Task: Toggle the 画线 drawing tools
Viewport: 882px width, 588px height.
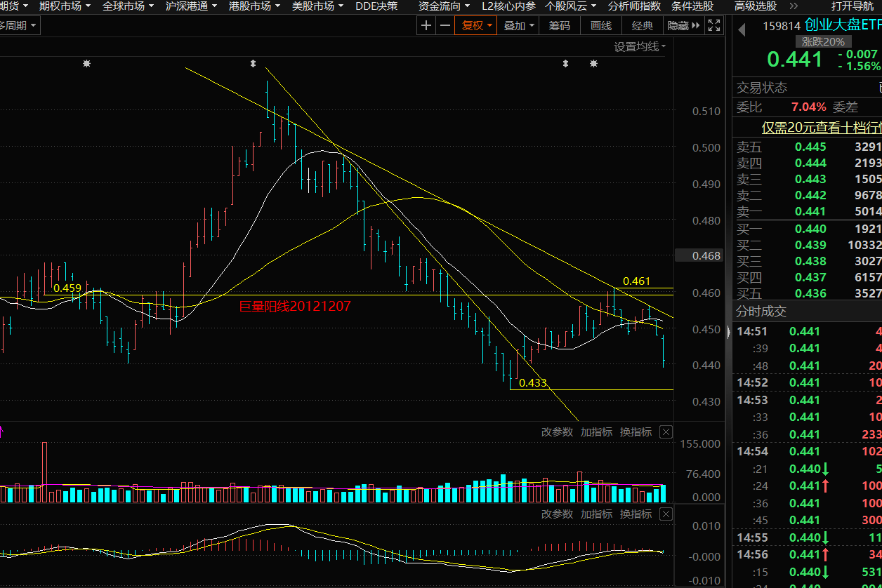Action: click(x=601, y=26)
